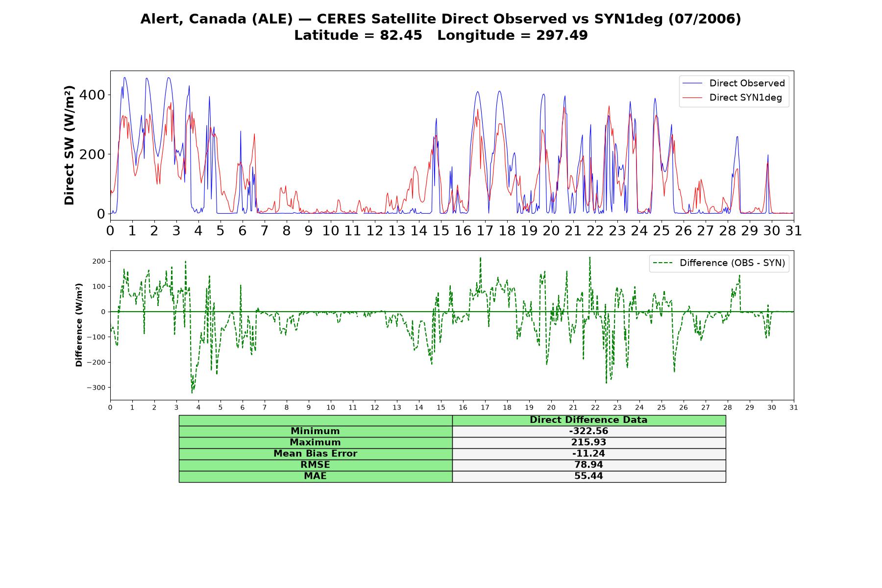Click the Minimum value -322.56 cell
The height and width of the screenshot is (588, 882).
[589, 431]
